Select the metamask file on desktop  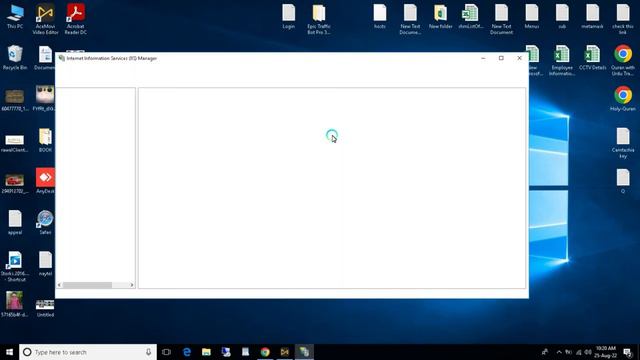pos(592,17)
